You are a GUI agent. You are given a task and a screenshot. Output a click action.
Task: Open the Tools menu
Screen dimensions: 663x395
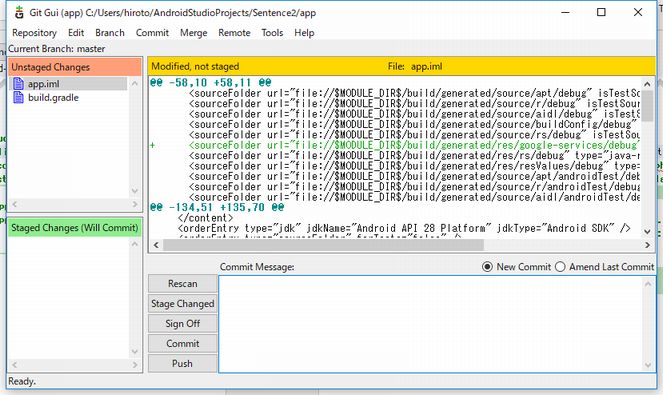pyautogui.click(x=272, y=33)
